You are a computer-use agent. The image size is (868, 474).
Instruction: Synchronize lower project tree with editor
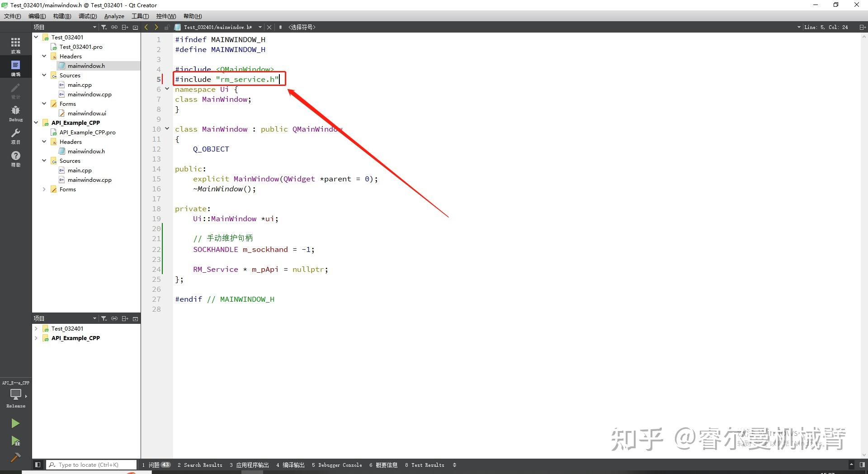114,318
